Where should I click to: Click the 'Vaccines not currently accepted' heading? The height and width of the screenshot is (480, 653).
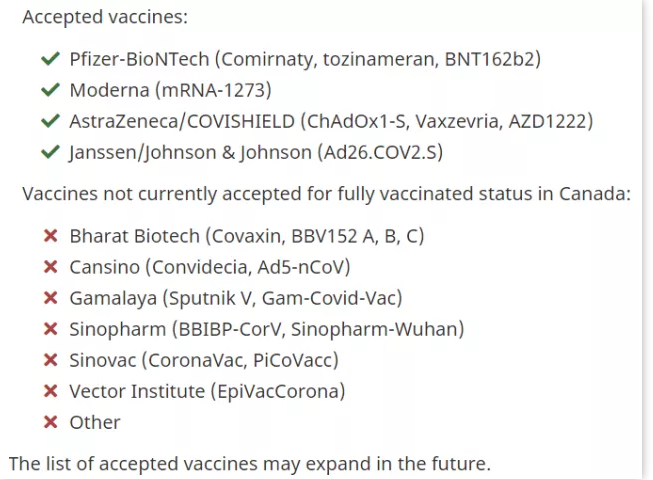[x=327, y=194]
